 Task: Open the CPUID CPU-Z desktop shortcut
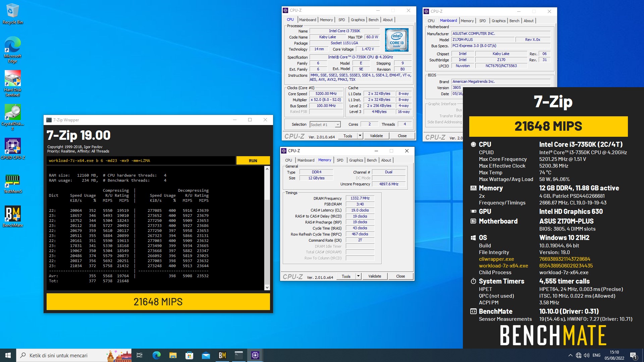point(12,149)
